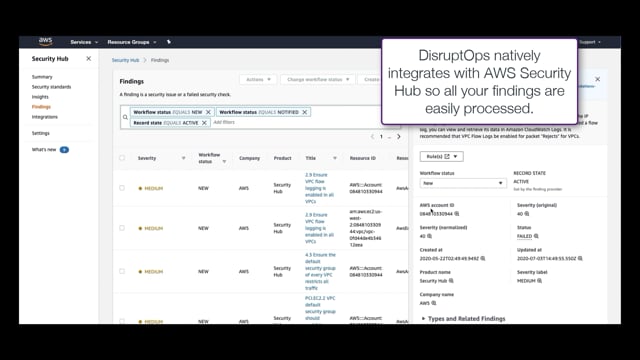The width and height of the screenshot is (640, 360).
Task: Open Security standards in sidebar
Action: pos(51,87)
